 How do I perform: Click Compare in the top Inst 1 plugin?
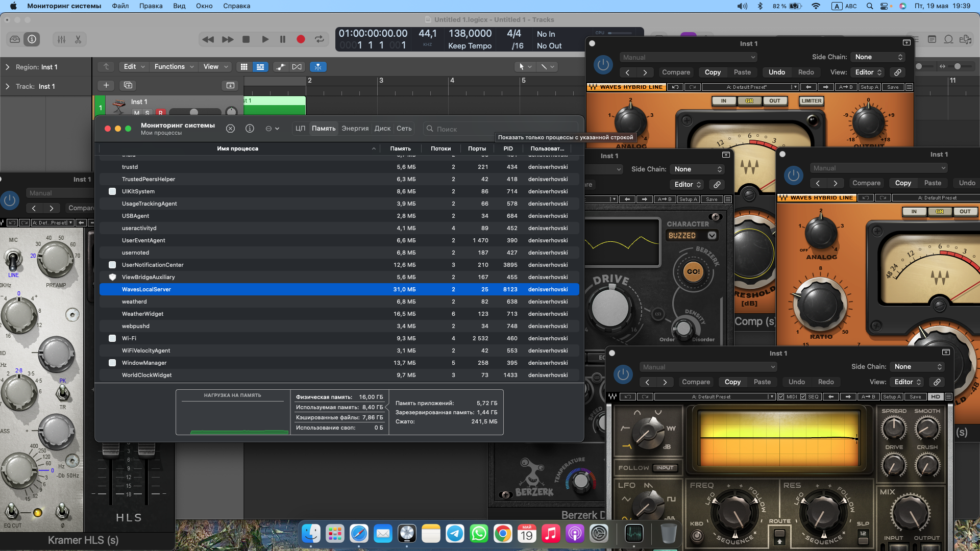pos(676,72)
